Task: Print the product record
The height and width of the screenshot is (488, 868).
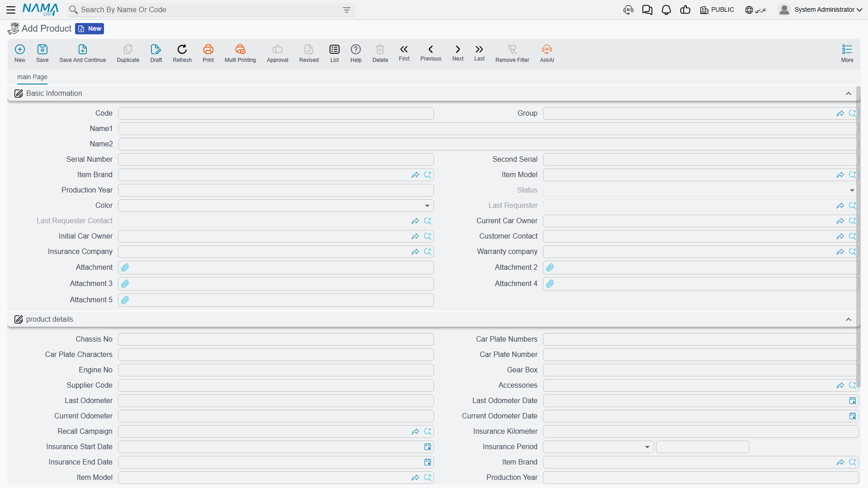Action: click(208, 53)
